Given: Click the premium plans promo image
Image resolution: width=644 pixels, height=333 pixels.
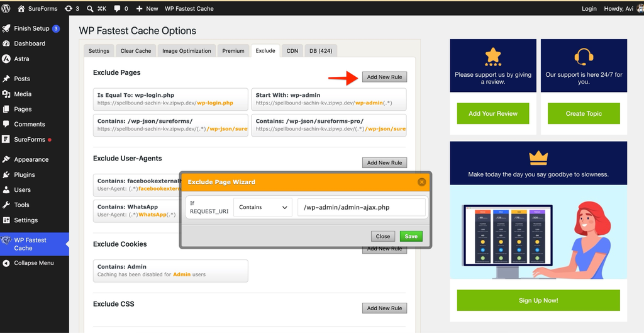Looking at the screenshot, I should pos(538,232).
